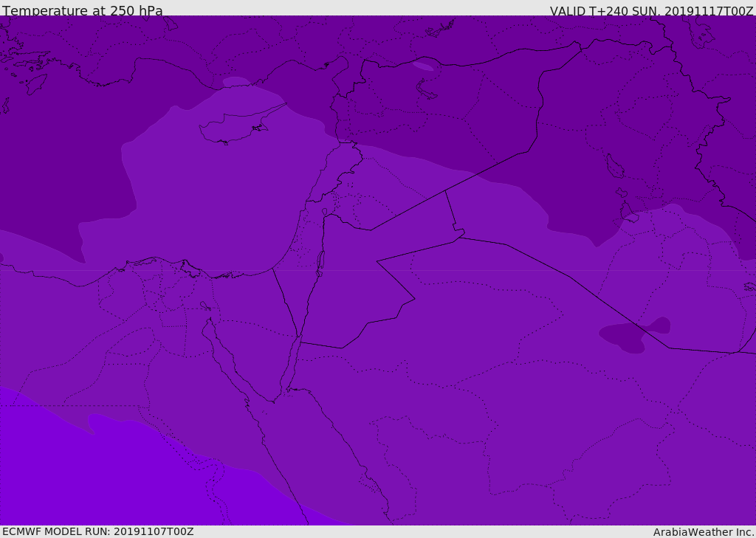Click the Dead Sea outline
Screen dimensions: 756x538
[x=320, y=261]
